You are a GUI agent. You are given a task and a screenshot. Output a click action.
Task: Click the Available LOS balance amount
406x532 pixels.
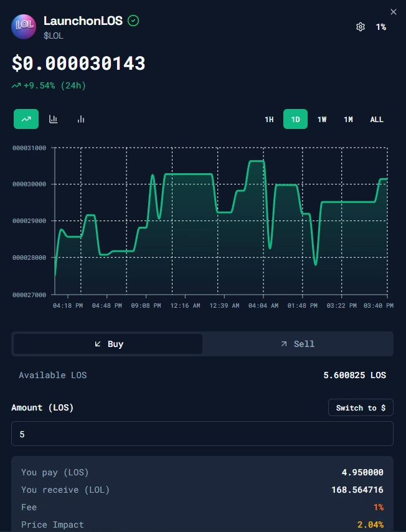click(x=354, y=375)
